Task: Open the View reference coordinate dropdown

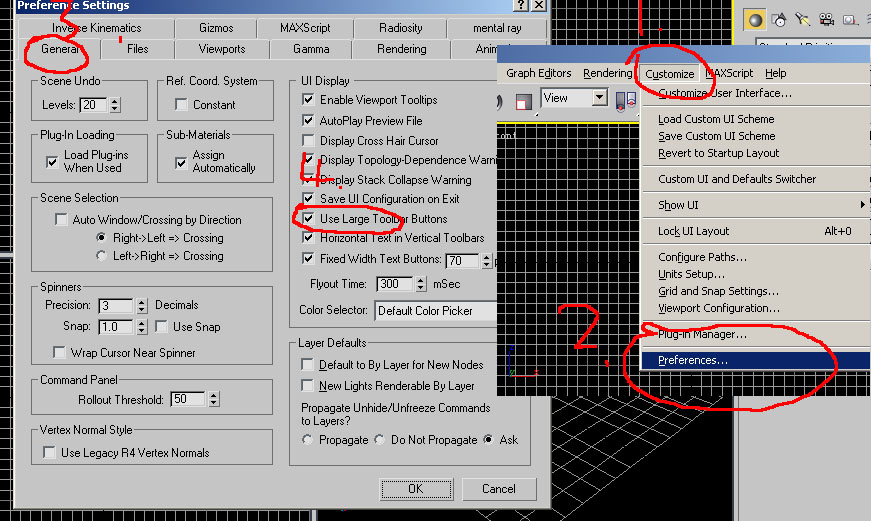Action: [x=599, y=98]
